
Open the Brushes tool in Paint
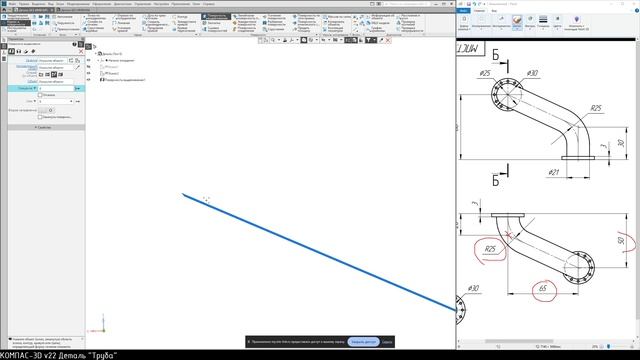pos(517,22)
